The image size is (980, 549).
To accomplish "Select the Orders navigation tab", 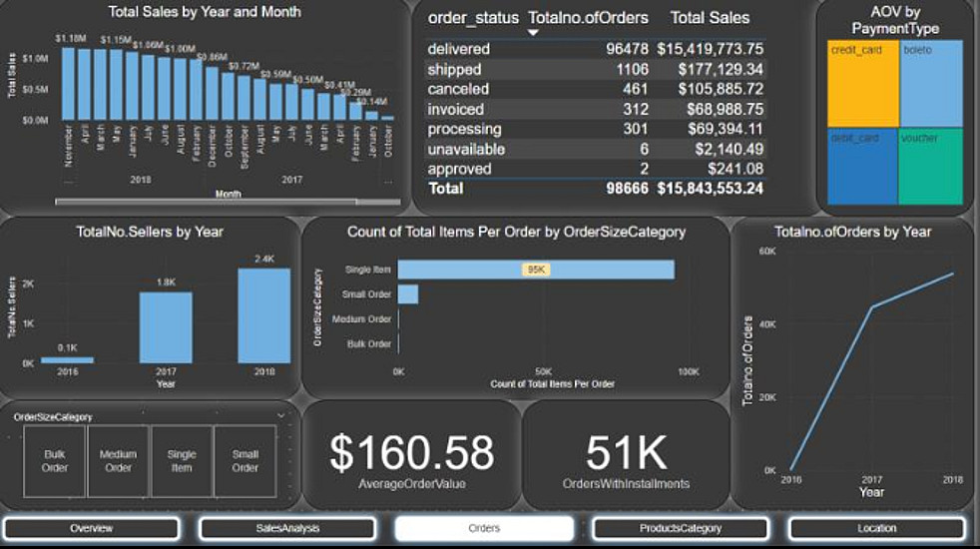I will [x=484, y=528].
